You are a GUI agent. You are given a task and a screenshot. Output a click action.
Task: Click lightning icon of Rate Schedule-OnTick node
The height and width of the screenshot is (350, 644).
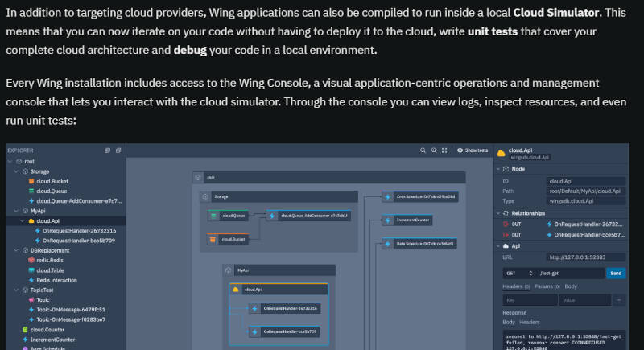pos(388,244)
